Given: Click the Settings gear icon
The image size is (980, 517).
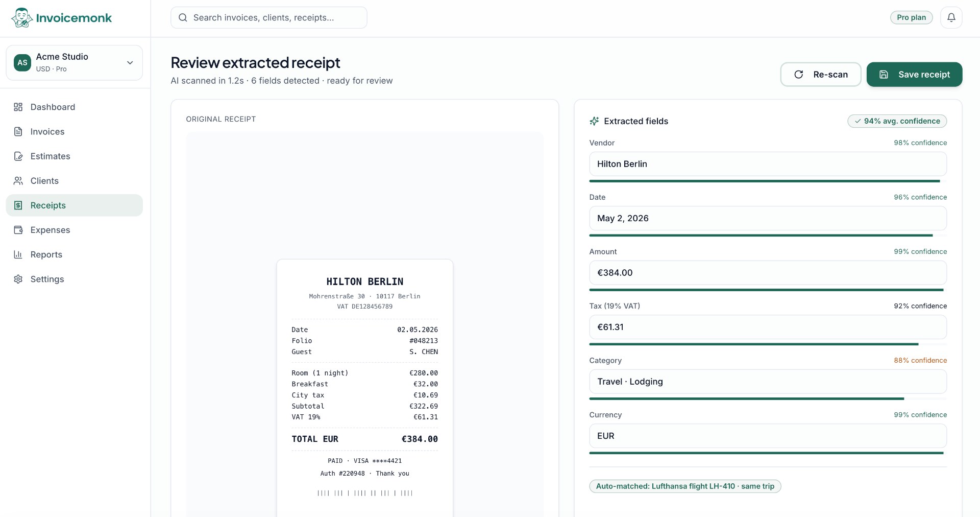Looking at the screenshot, I should pyautogui.click(x=18, y=278).
